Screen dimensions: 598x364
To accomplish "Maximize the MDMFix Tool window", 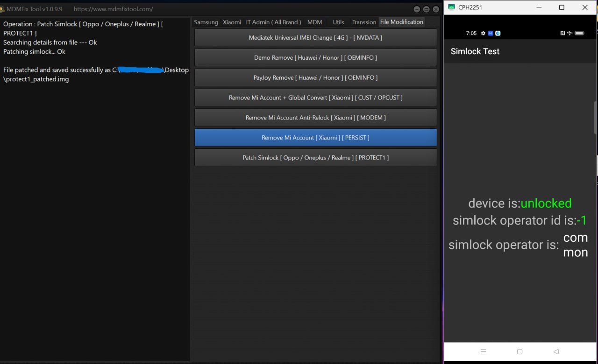I will click(426, 9).
